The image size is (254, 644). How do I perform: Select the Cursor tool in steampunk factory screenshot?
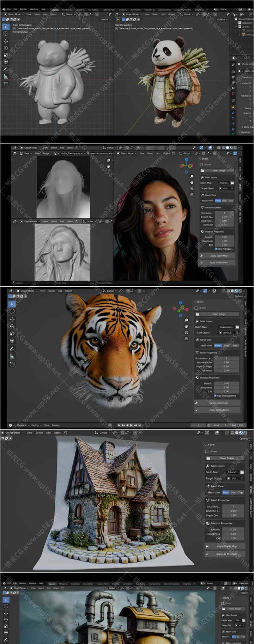(6, 606)
